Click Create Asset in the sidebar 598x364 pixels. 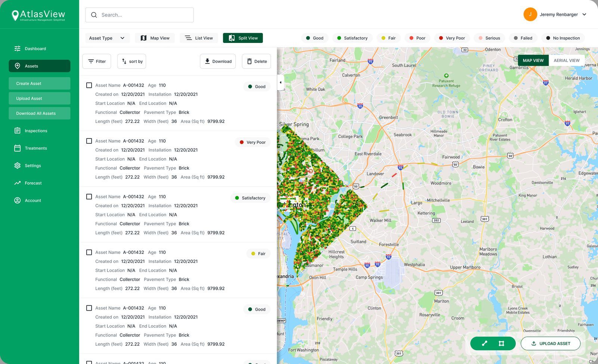coord(39,83)
